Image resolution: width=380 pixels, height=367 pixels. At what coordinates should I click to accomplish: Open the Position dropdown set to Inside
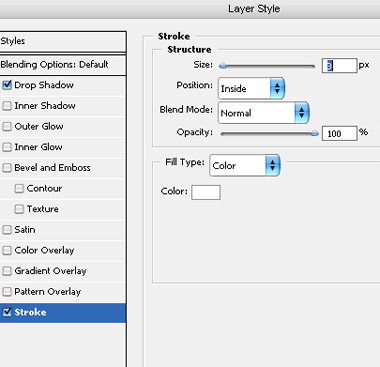pos(251,88)
